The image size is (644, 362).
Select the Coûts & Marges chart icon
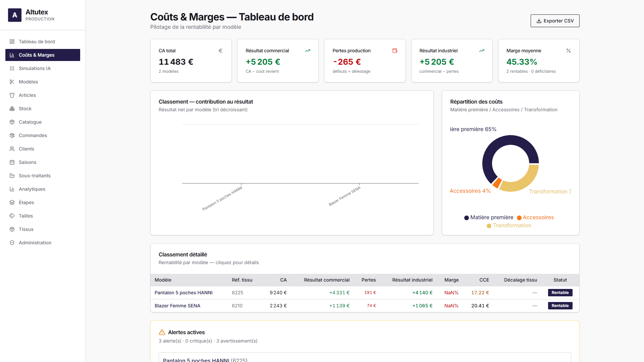[12, 55]
